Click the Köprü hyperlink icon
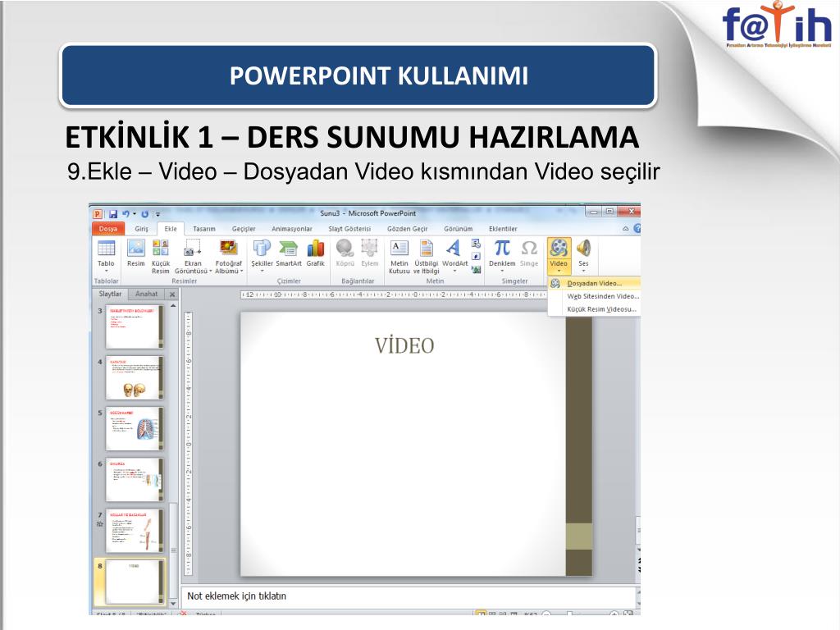 click(x=345, y=249)
